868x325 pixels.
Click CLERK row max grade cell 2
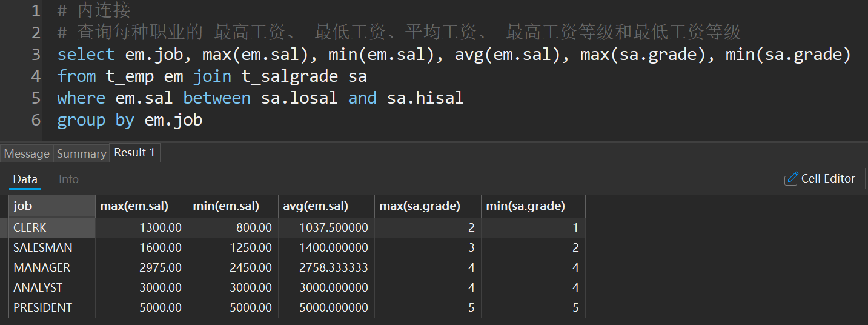(x=428, y=227)
